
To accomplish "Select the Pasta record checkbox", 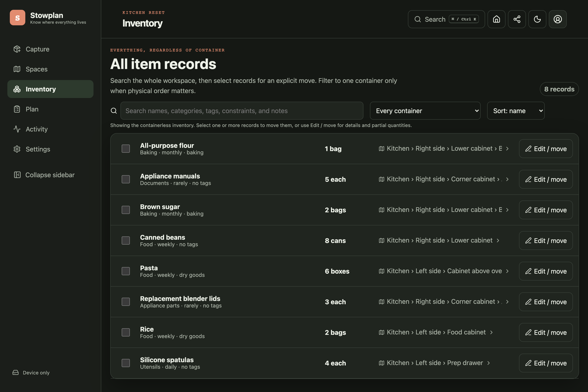I will (126, 271).
